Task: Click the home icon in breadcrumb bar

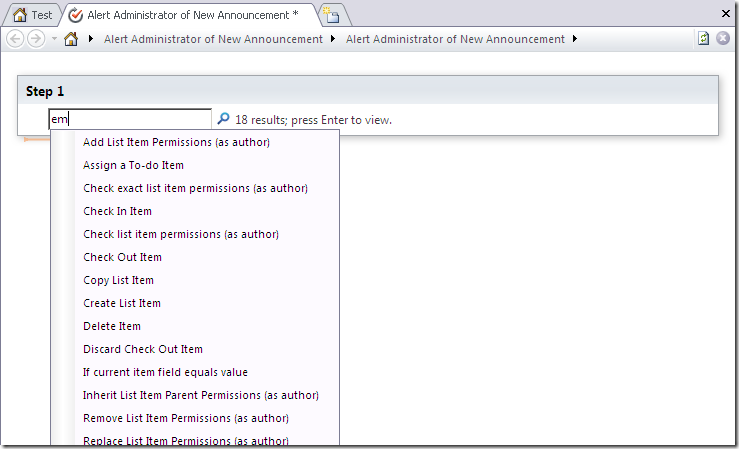Action: (71, 40)
